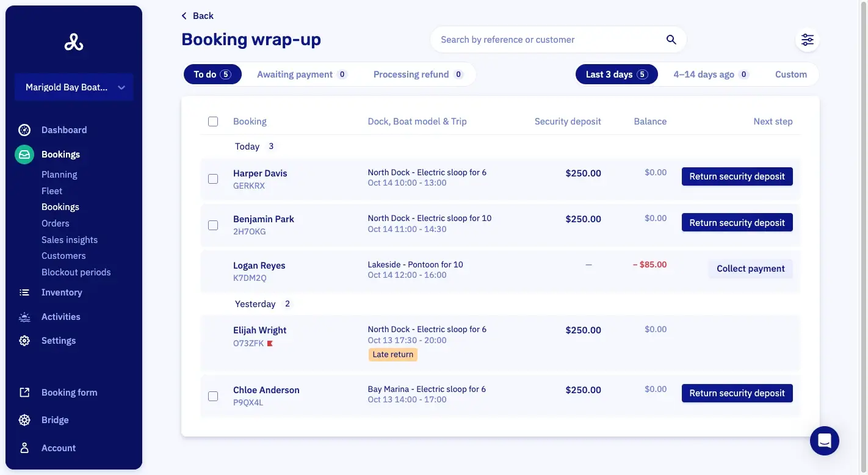Image resolution: width=868 pixels, height=475 pixels.
Task: Click the red flag beside O73ZFK
Action: (270, 344)
